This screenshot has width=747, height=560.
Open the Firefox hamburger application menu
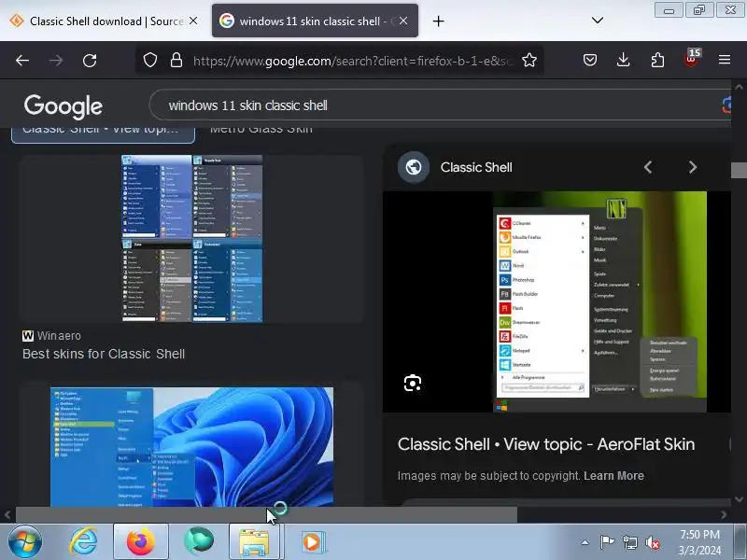point(725,60)
